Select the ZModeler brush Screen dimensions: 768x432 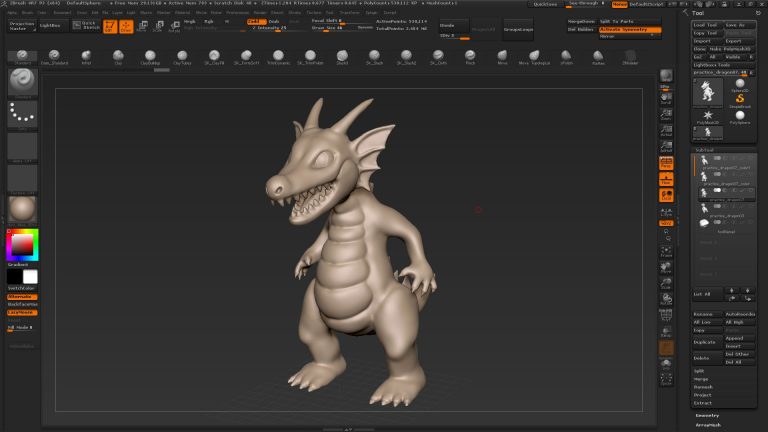[x=630, y=57]
